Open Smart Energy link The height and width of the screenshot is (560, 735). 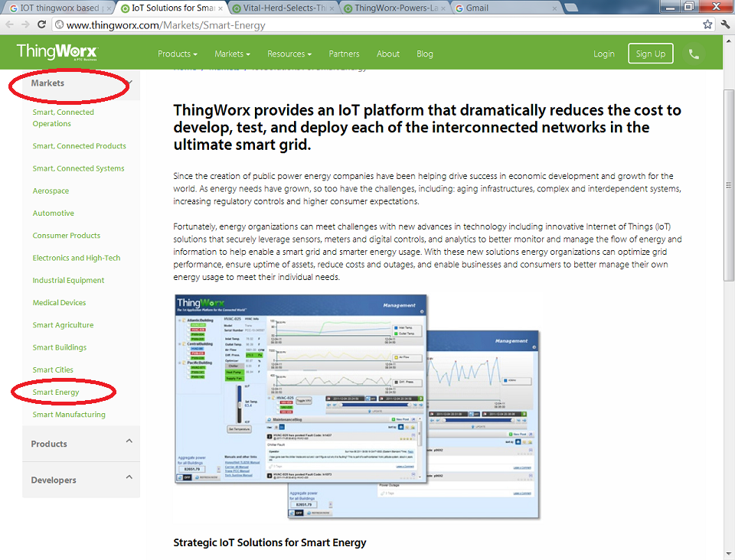(56, 392)
